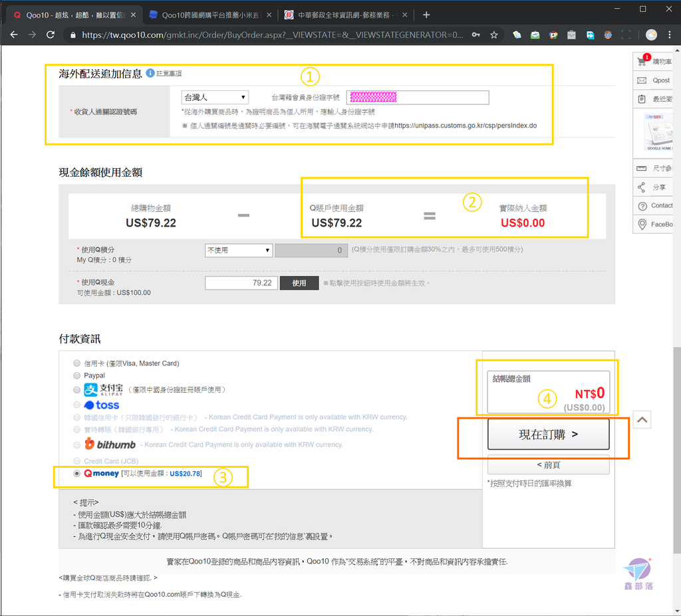Open the Google Home product thumbnail in sidebar

click(x=658, y=132)
